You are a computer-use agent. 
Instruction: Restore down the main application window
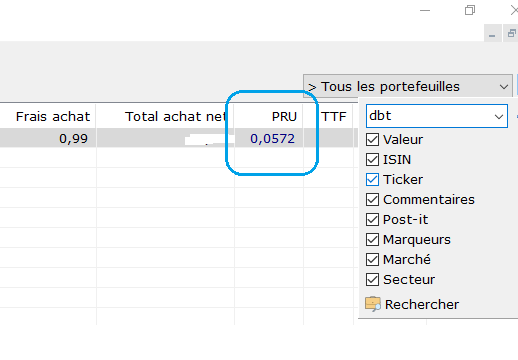(470, 11)
